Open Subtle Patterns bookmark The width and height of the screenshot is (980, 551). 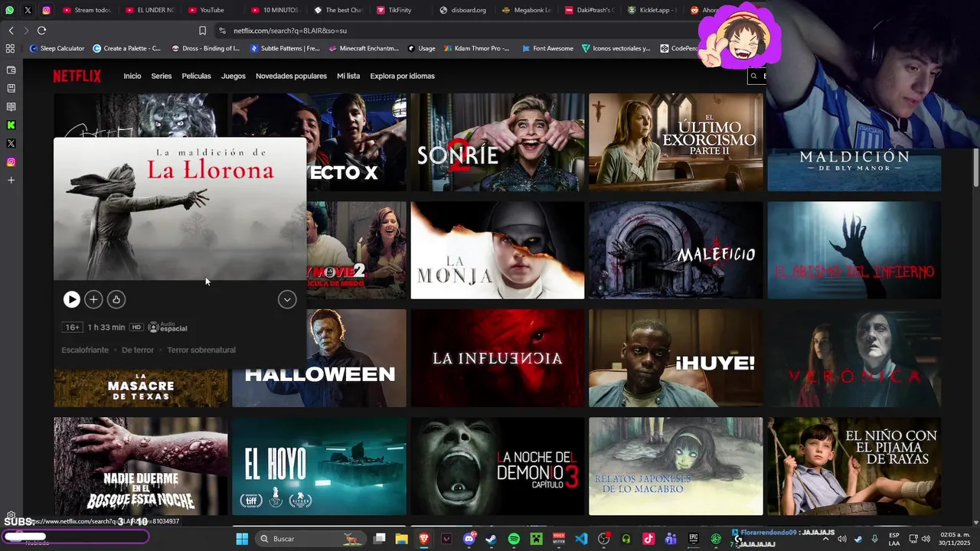tap(286, 48)
